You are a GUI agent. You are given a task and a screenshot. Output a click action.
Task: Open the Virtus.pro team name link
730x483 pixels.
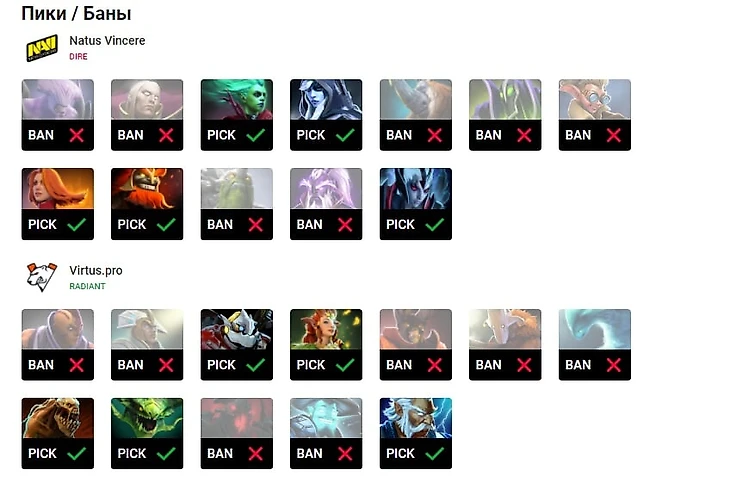click(96, 271)
